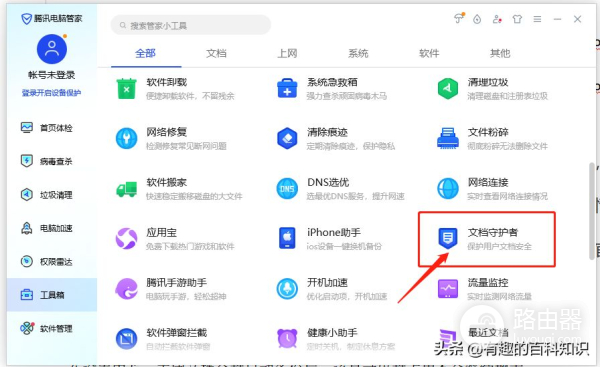The width and height of the screenshot is (600, 367).
Task: Click the 网络连接 title text
Action: (488, 182)
